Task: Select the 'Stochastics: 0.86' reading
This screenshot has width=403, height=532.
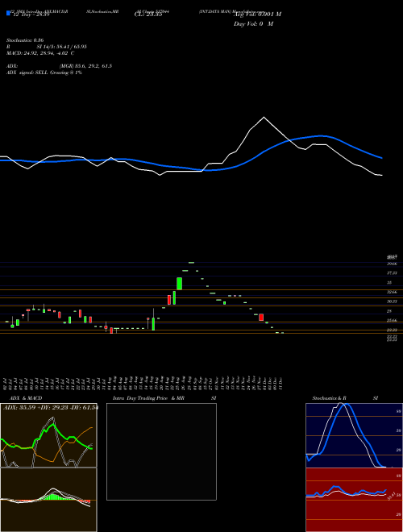Action: coord(24,40)
